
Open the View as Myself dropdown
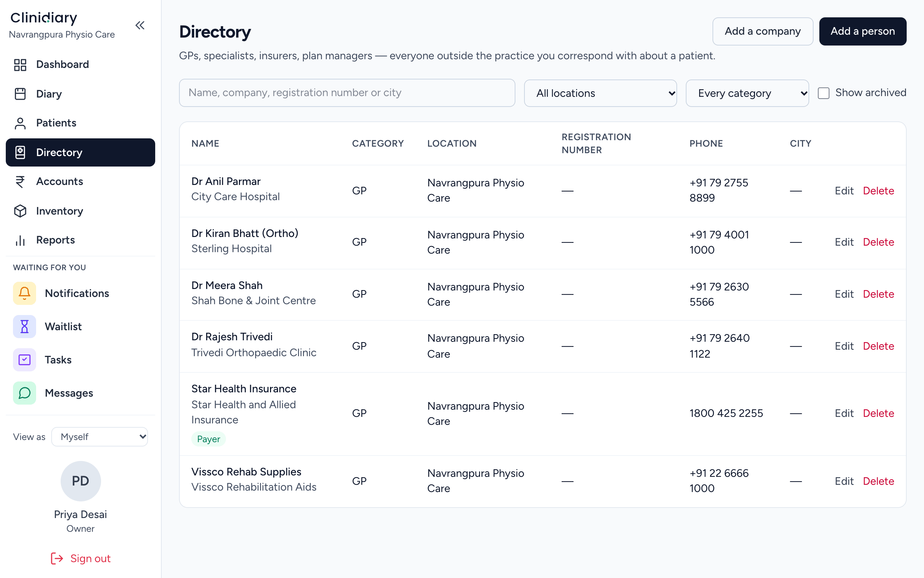(100, 436)
